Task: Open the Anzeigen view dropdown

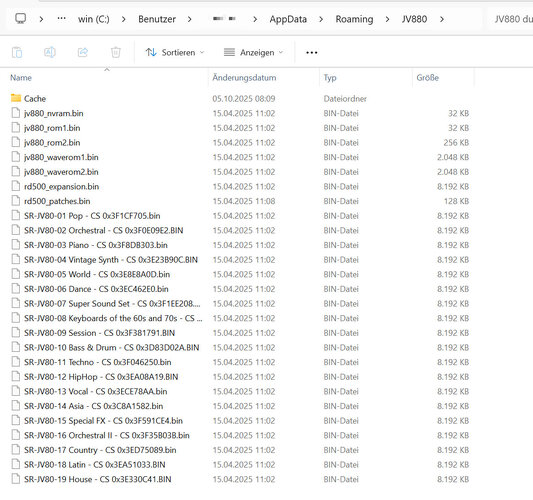Action: 253,52
